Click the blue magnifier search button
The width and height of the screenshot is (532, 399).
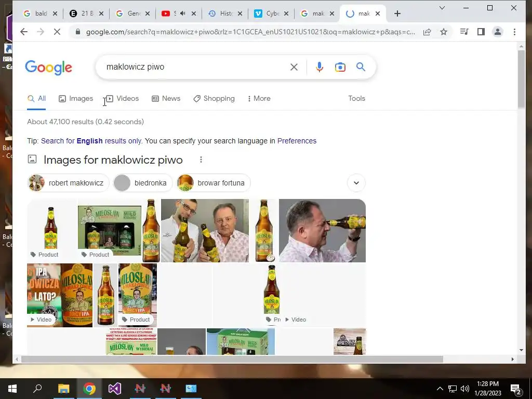[361, 67]
